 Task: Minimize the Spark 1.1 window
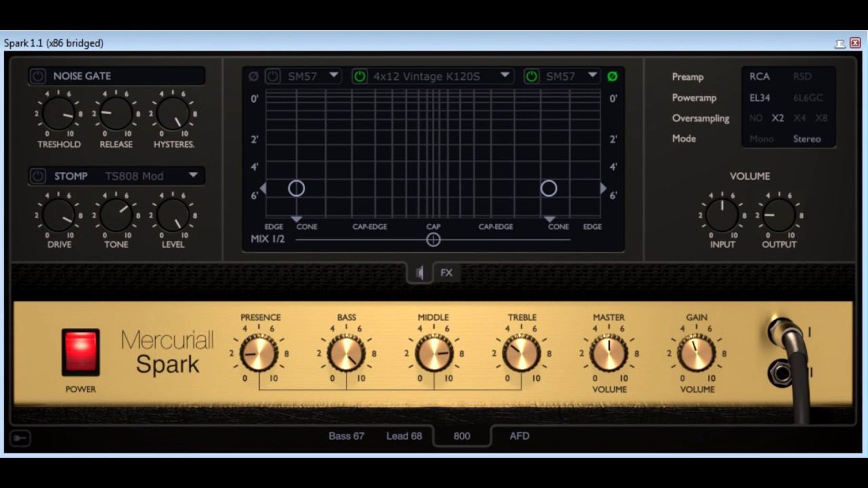(x=840, y=43)
